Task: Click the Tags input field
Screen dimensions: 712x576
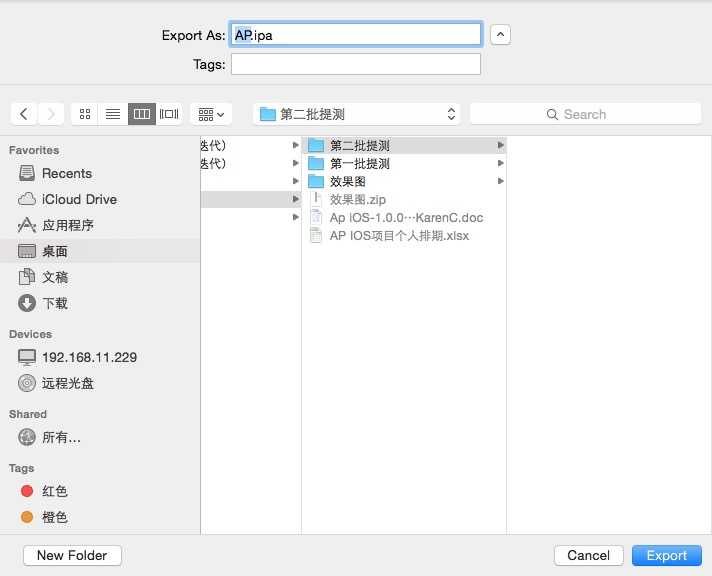Action: coord(356,64)
